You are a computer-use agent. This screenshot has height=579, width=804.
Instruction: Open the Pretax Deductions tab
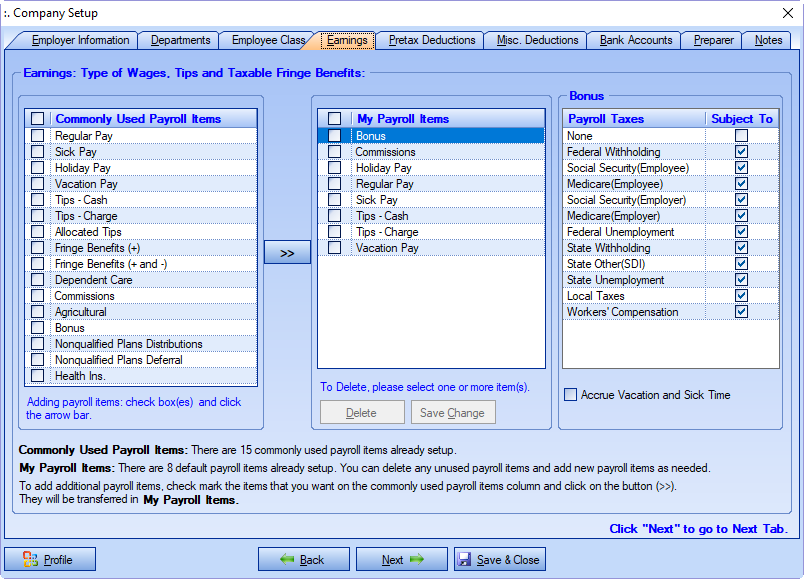pyautogui.click(x=431, y=41)
